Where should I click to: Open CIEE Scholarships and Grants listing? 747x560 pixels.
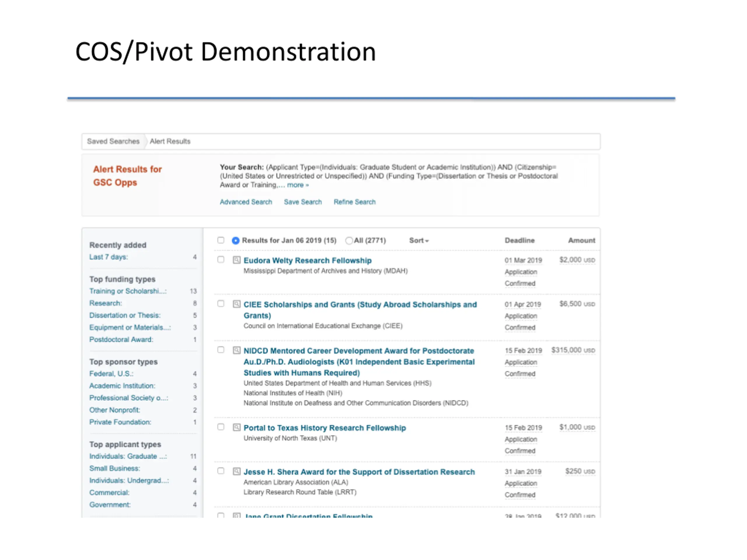click(x=360, y=310)
